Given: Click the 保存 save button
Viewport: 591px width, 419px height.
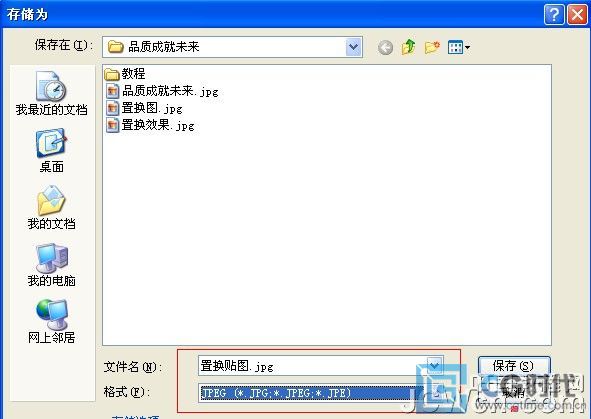Looking at the screenshot, I should (514, 365).
